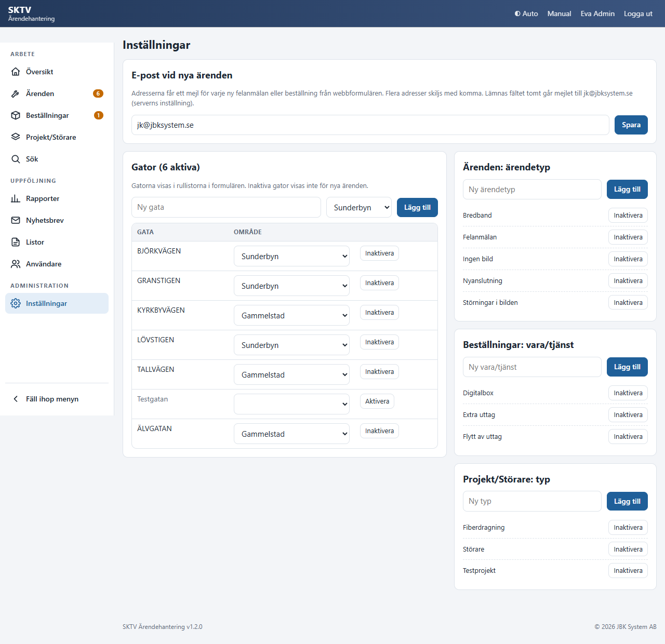Open Eva Admin user menu

(597, 14)
